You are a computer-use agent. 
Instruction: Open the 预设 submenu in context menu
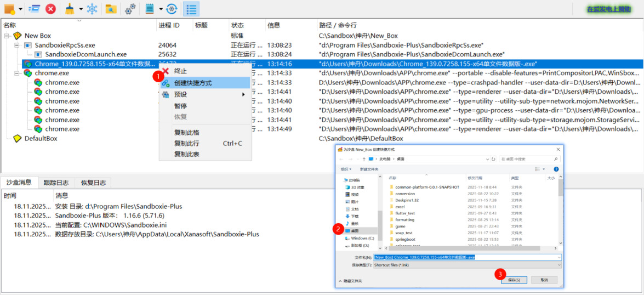tap(206, 94)
